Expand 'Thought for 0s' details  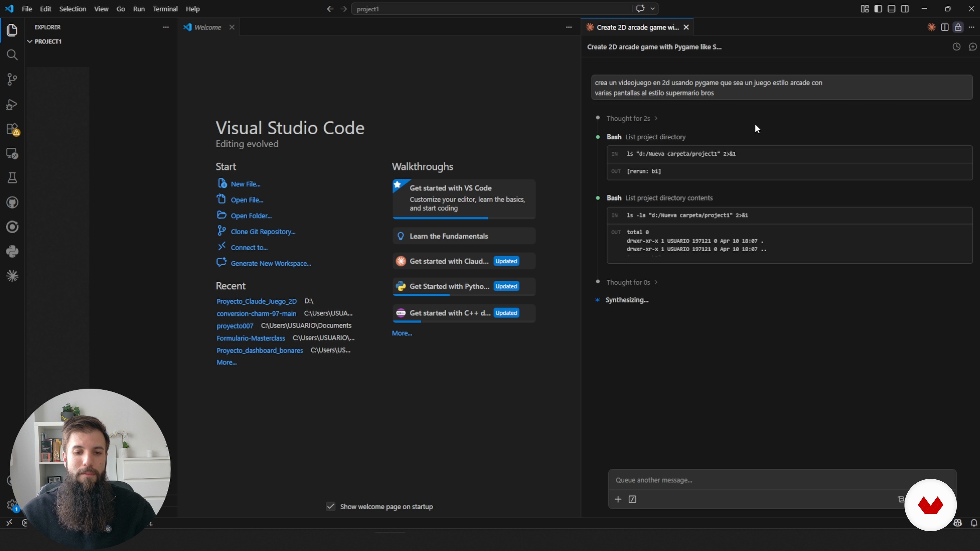[x=632, y=282]
